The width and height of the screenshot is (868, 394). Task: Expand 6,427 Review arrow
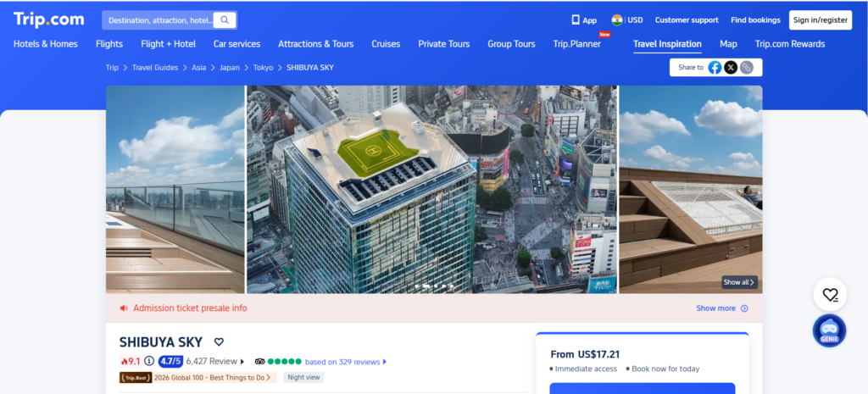point(242,362)
